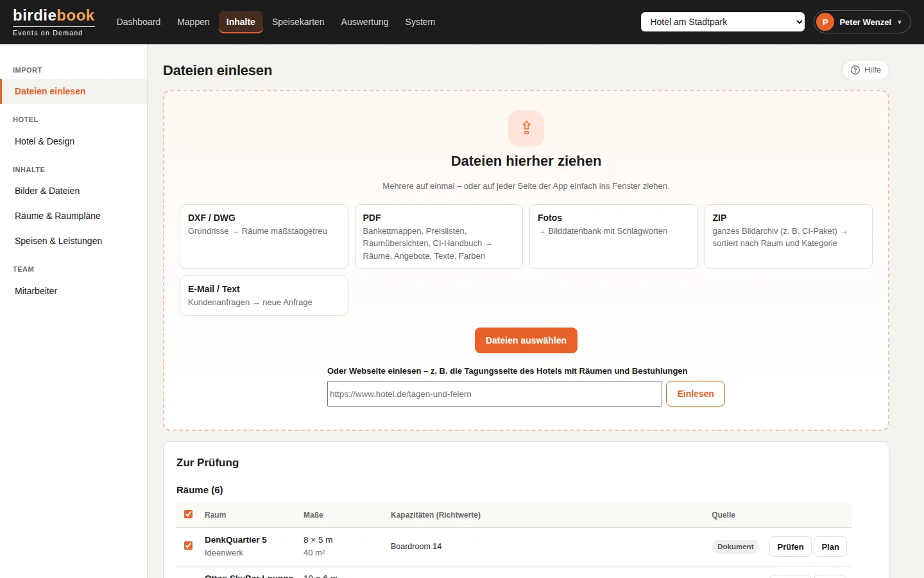The height and width of the screenshot is (578, 924).
Task: Click the Kapazitäten (Richtwerte) column header
Action: [436, 515]
